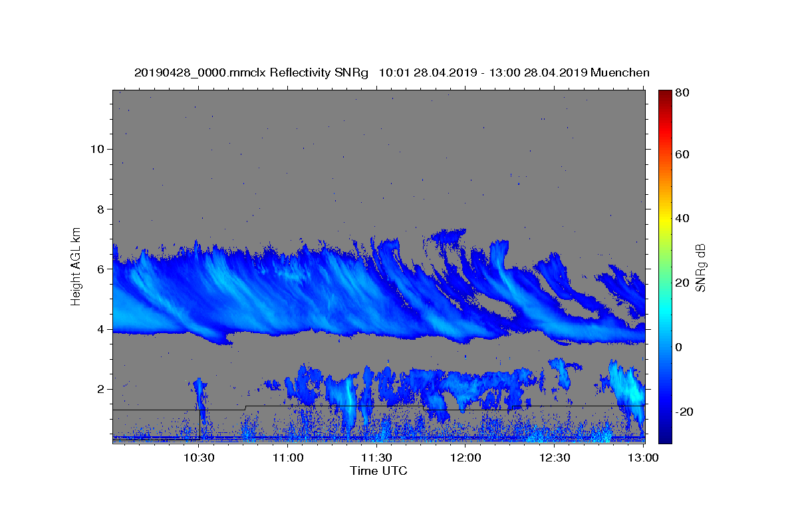Click the dark red top of the colorbar
Screen dimensions: 798x532
coord(665,96)
